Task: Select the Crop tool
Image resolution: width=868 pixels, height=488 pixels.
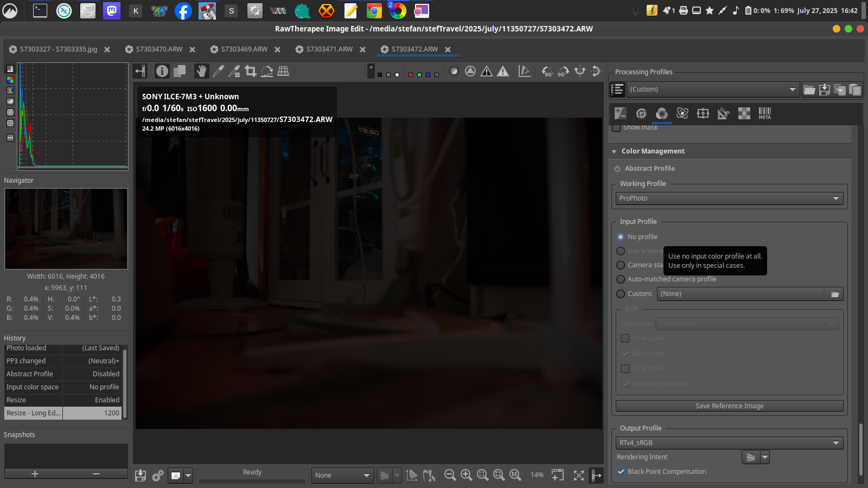Action: click(x=250, y=71)
